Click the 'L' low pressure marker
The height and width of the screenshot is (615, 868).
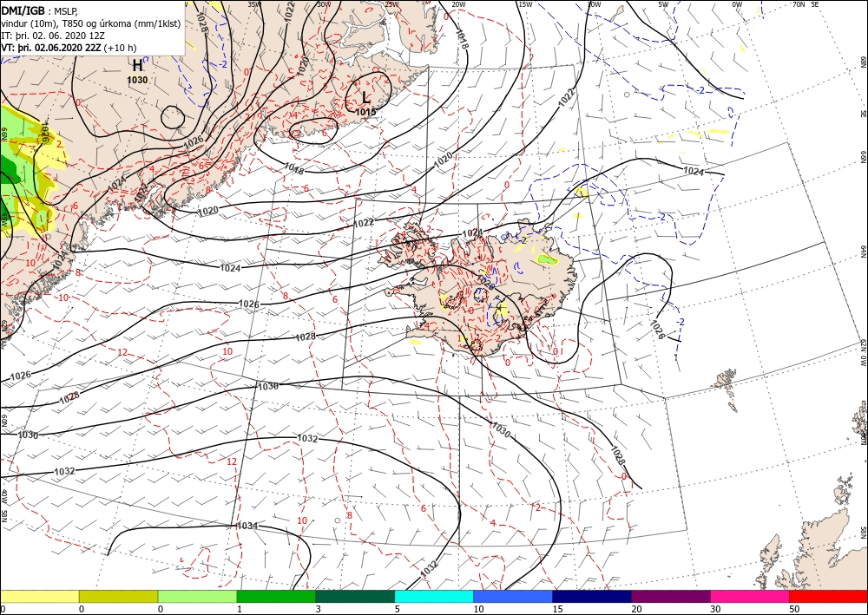click(365, 98)
